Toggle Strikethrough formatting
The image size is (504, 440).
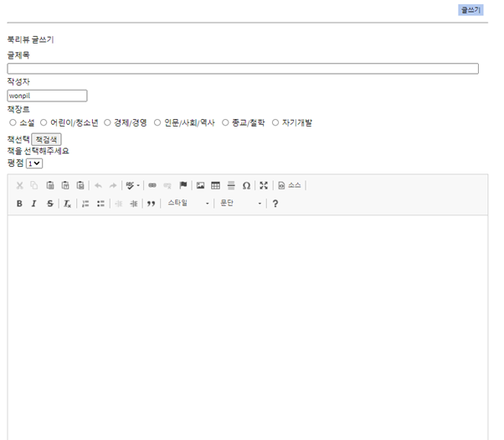50,204
